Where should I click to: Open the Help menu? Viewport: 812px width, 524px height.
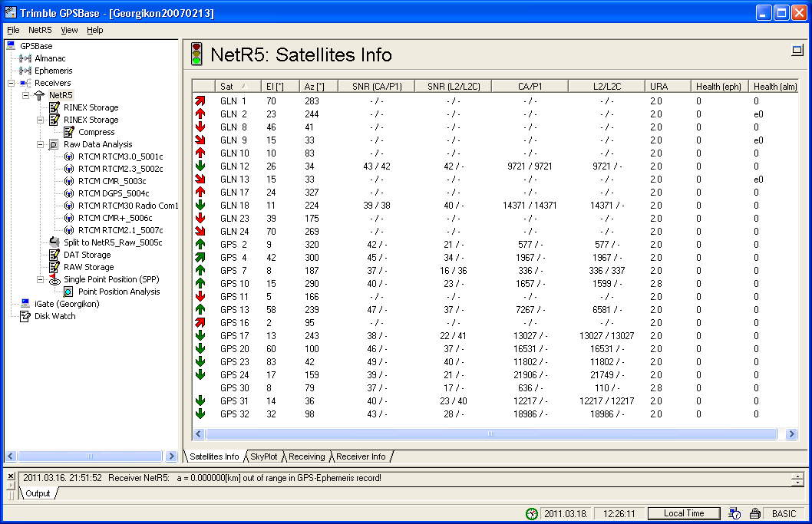coord(94,30)
